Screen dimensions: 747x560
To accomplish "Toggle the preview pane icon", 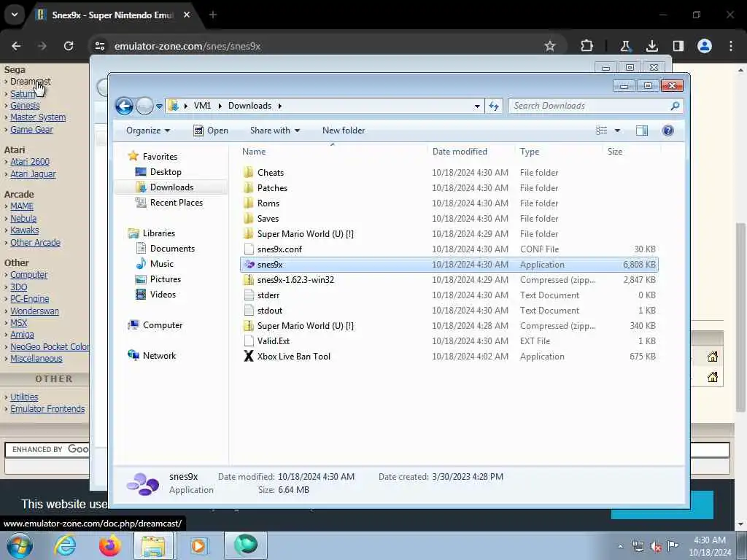I will coord(642,131).
